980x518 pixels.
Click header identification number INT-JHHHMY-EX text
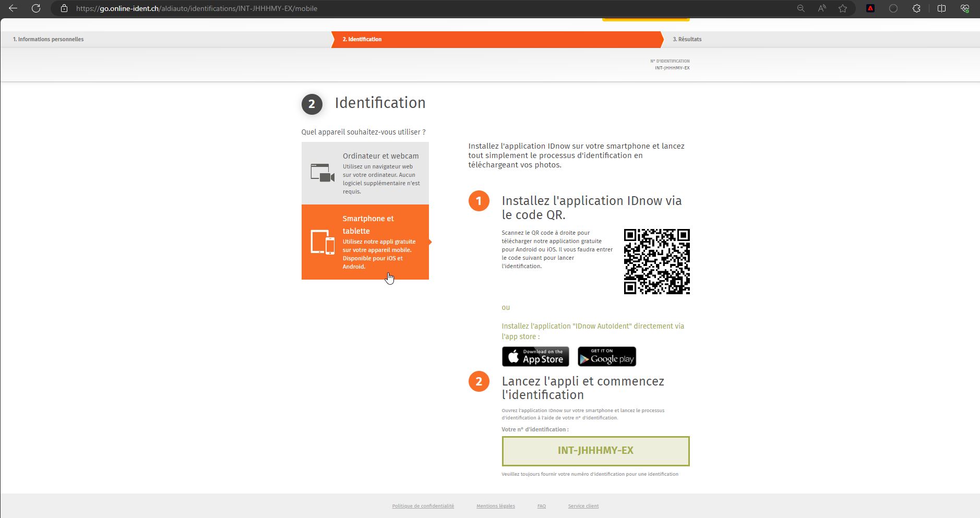pyautogui.click(x=672, y=68)
